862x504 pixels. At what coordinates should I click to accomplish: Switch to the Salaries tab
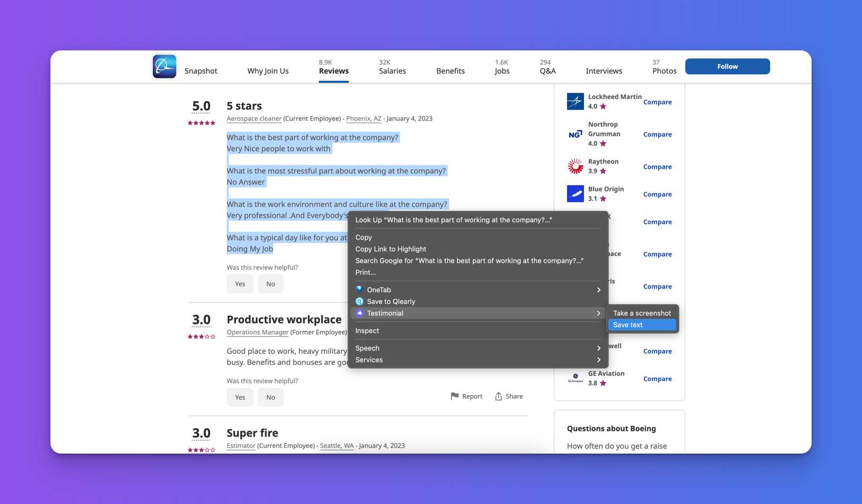(392, 71)
